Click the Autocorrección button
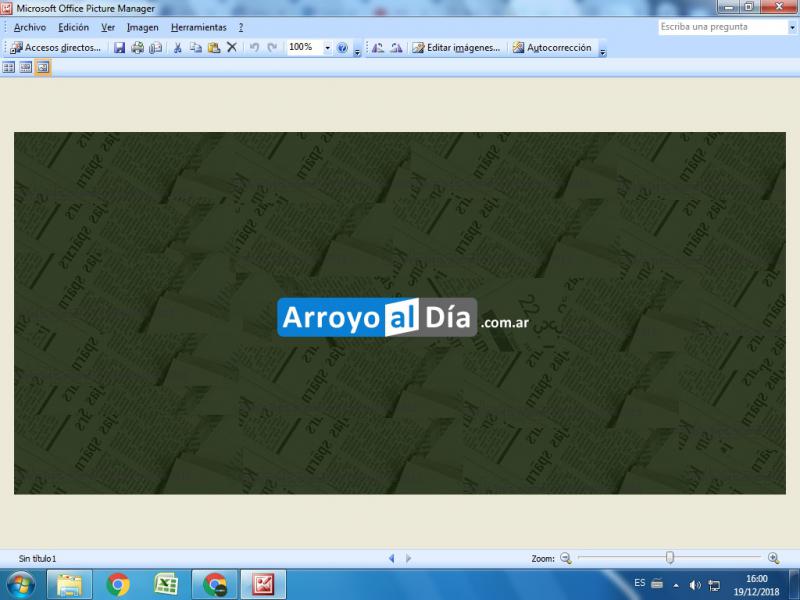This screenshot has height=600, width=800. point(553,48)
